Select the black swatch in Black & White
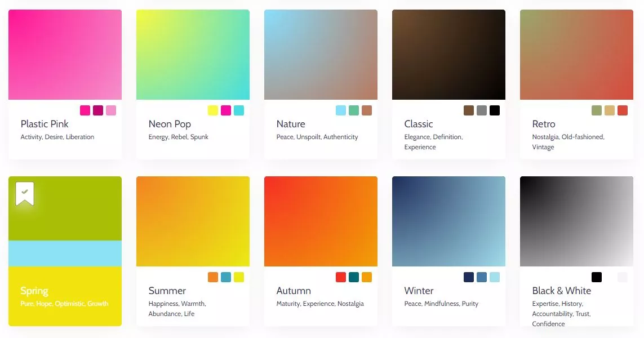Image resolution: width=644 pixels, height=338 pixels. [597, 277]
